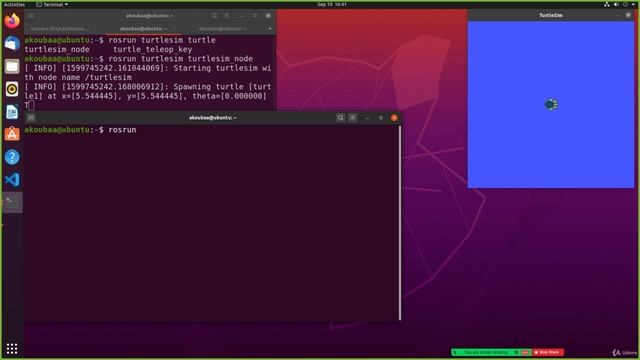Image resolution: width=640 pixels, height=360 pixels.
Task: Click the TurtleSim title bar text
Action: click(551, 15)
